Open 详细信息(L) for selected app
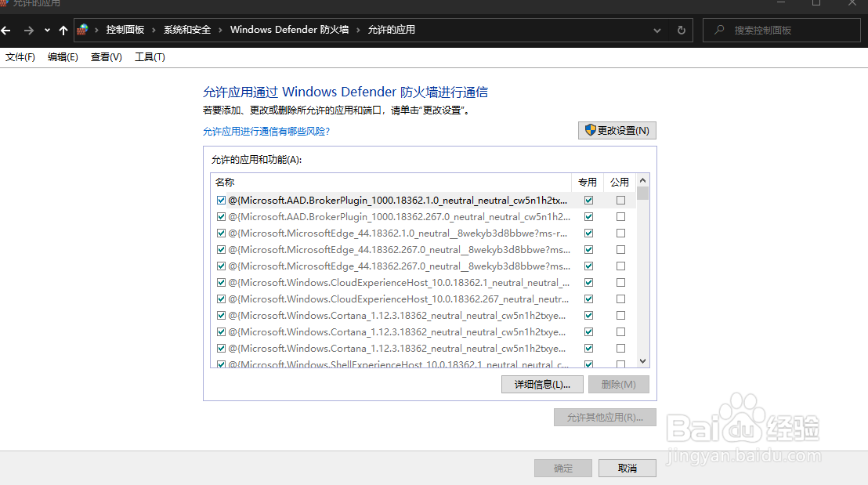This screenshot has width=868, height=485. tap(542, 384)
